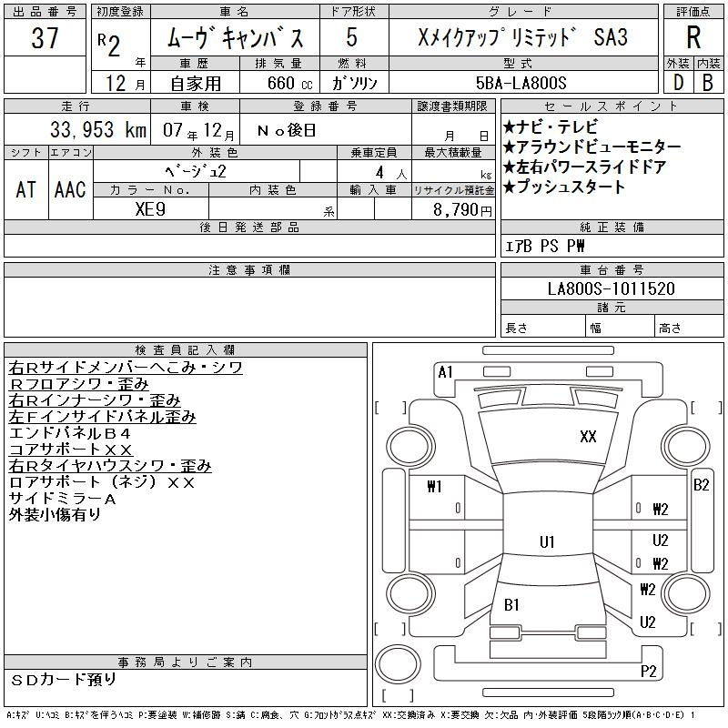Select the 譲渡書類期限 header
The width and height of the screenshot is (728, 728).
452,106
